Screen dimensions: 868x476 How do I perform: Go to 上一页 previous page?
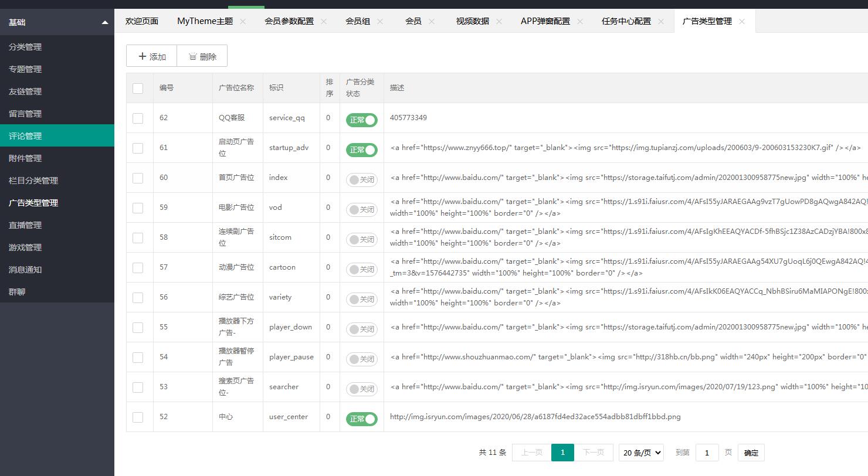[x=532, y=453]
